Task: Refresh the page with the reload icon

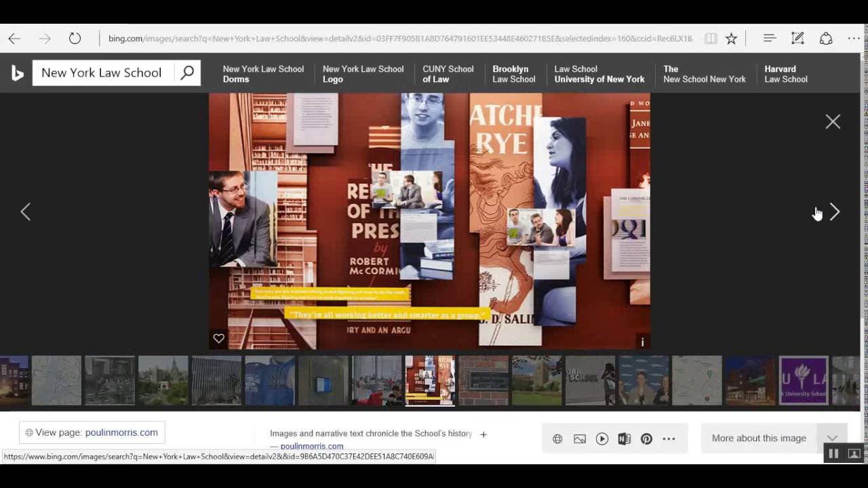Action: [x=75, y=39]
